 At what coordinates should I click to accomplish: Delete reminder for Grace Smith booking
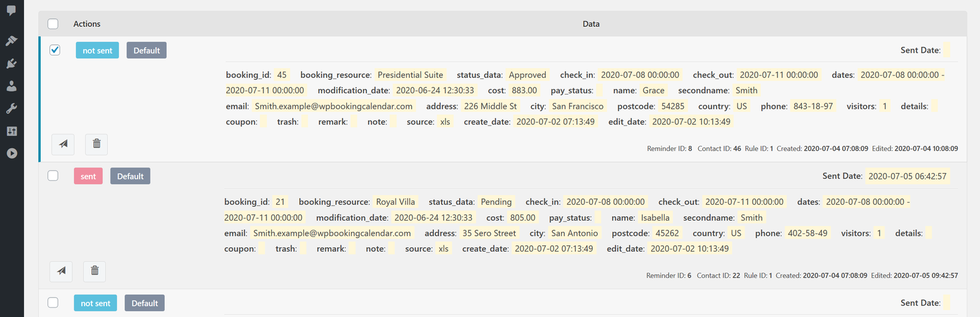click(x=96, y=144)
